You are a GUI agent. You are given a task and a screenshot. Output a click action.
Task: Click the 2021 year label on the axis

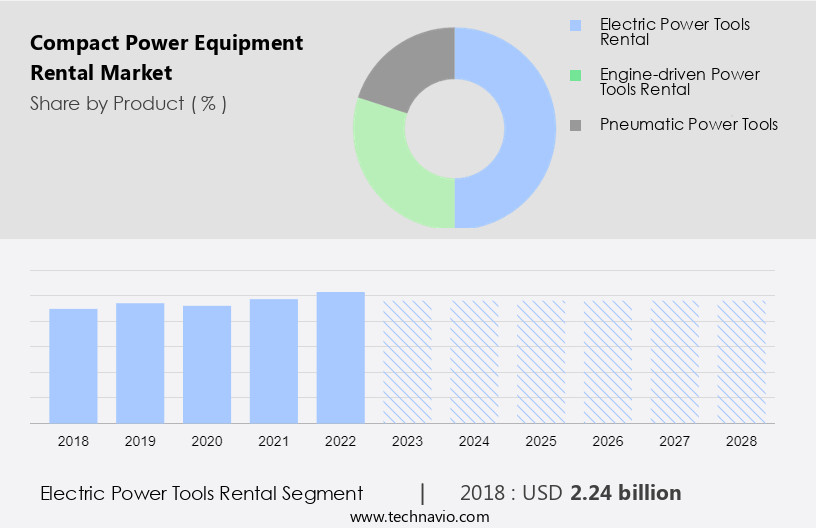click(274, 440)
